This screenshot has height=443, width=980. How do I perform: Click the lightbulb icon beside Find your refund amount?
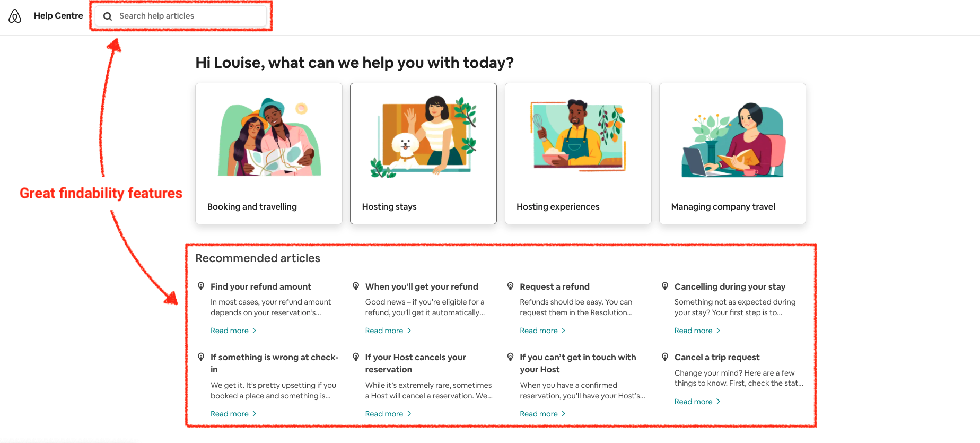click(201, 285)
